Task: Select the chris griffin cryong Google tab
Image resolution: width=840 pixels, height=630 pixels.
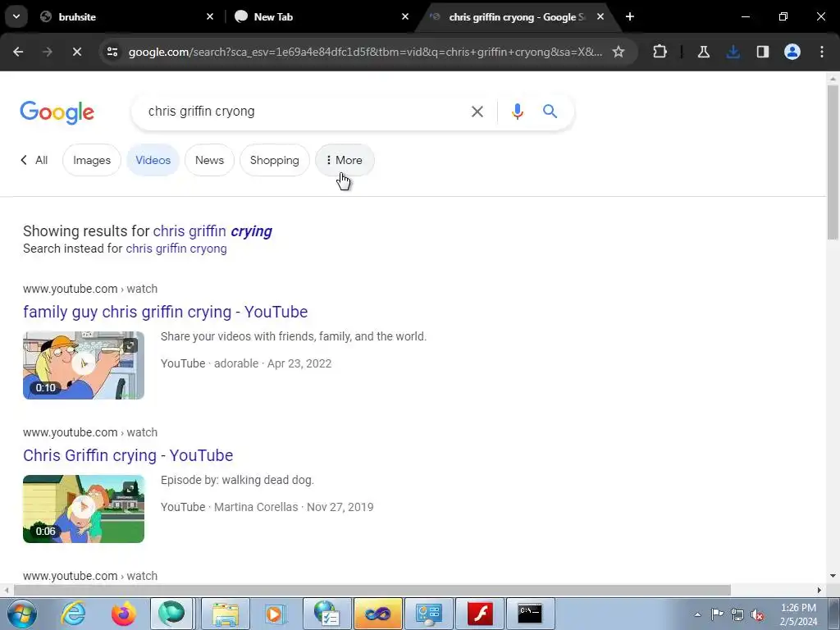Action: [517, 16]
